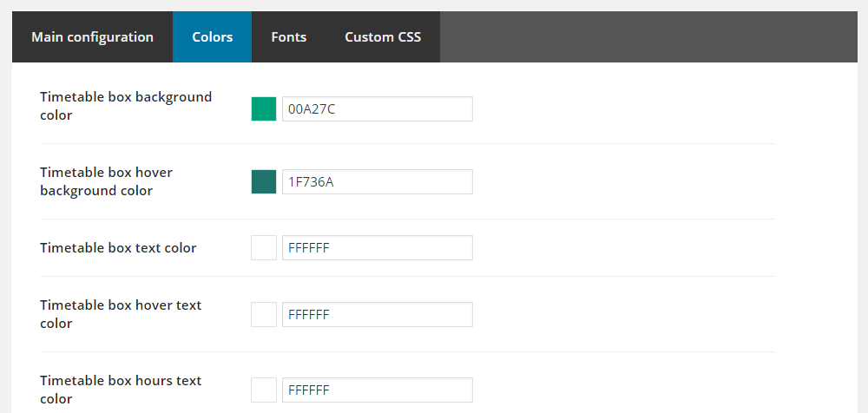Focus the 00A27C hex color field
Screen dimensions: 868x413
(x=378, y=109)
